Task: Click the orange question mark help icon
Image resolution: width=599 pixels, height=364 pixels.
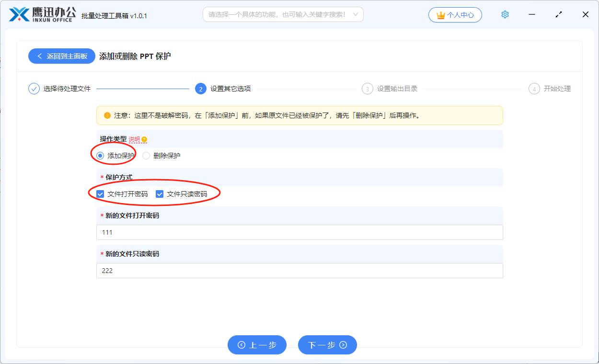Action: 144,139
